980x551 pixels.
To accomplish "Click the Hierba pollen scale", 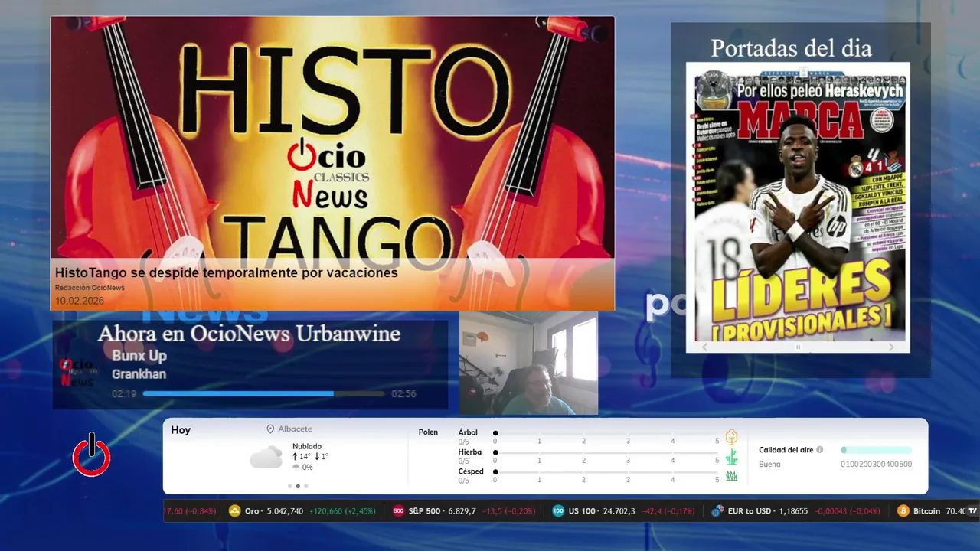I will [606, 453].
